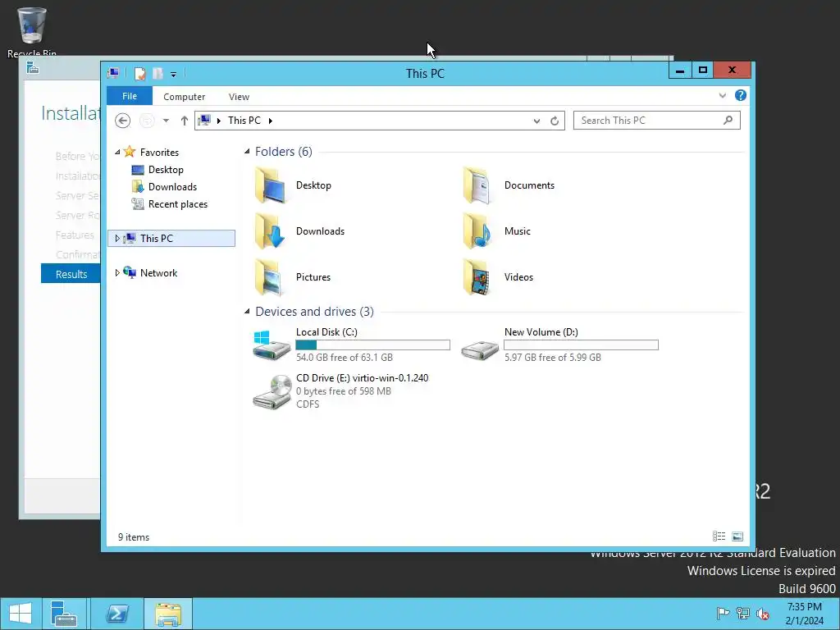Switch to large icons view in status bar

[x=737, y=536]
